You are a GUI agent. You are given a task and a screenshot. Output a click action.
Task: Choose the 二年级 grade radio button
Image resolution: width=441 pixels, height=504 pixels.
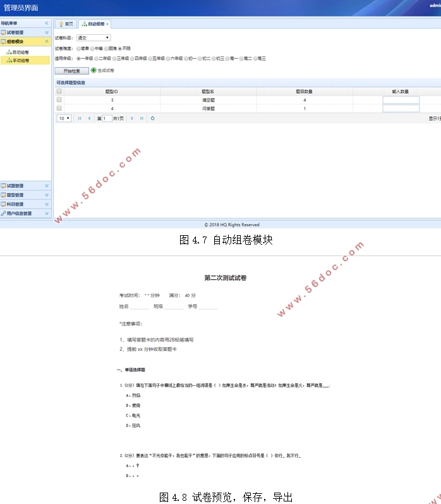97,58
